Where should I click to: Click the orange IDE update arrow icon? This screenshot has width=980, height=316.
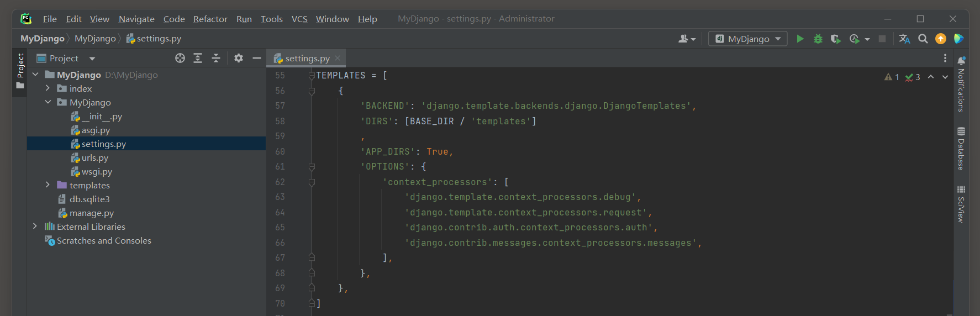coord(941,39)
